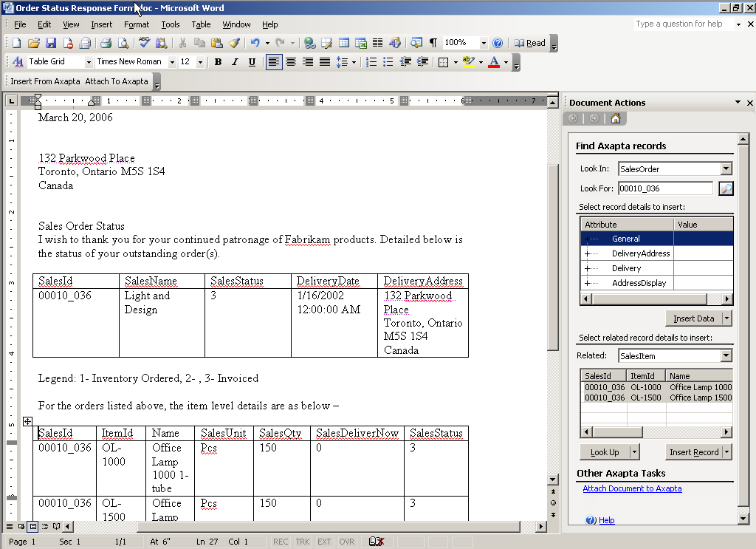Toggle TRK track changes in status bar
This screenshot has height=549, width=756.
tap(303, 542)
